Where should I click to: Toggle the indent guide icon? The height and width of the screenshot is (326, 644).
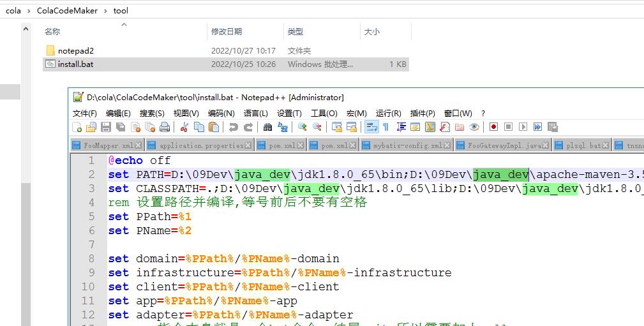click(401, 128)
